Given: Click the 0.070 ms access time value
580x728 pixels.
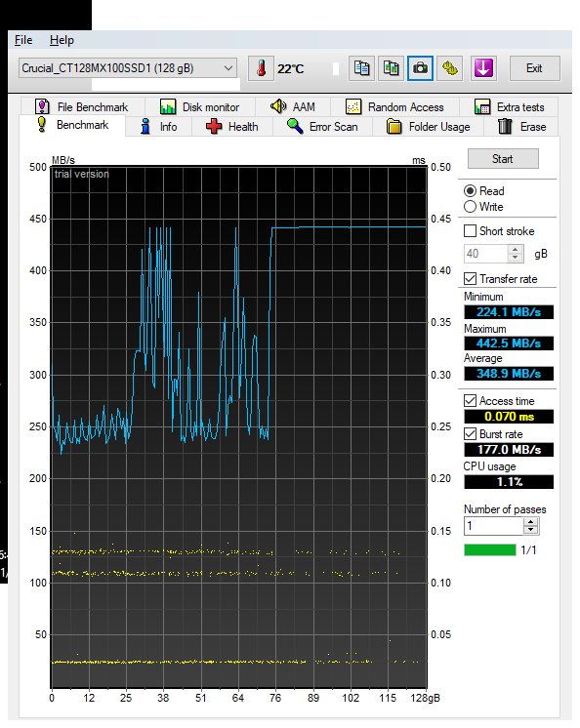Looking at the screenshot, I should coord(509,416).
